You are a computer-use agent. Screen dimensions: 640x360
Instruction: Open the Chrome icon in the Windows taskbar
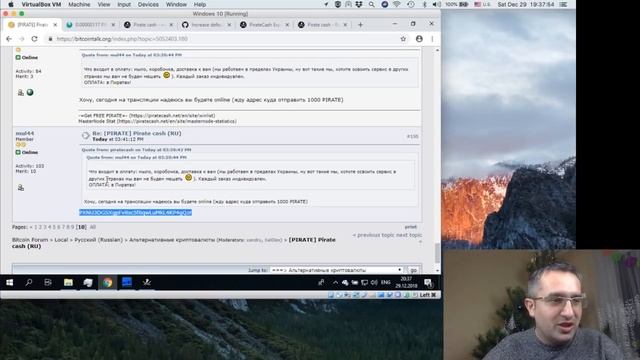pyautogui.click(x=107, y=282)
